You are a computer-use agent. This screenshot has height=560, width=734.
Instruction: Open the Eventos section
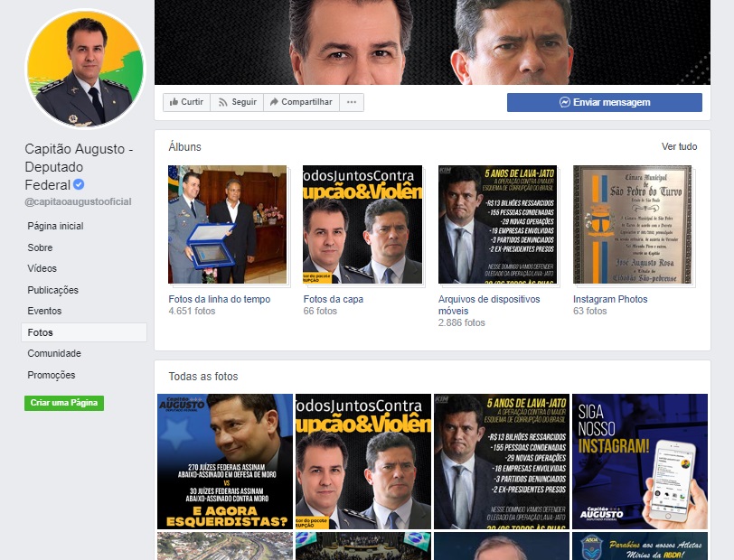44,311
